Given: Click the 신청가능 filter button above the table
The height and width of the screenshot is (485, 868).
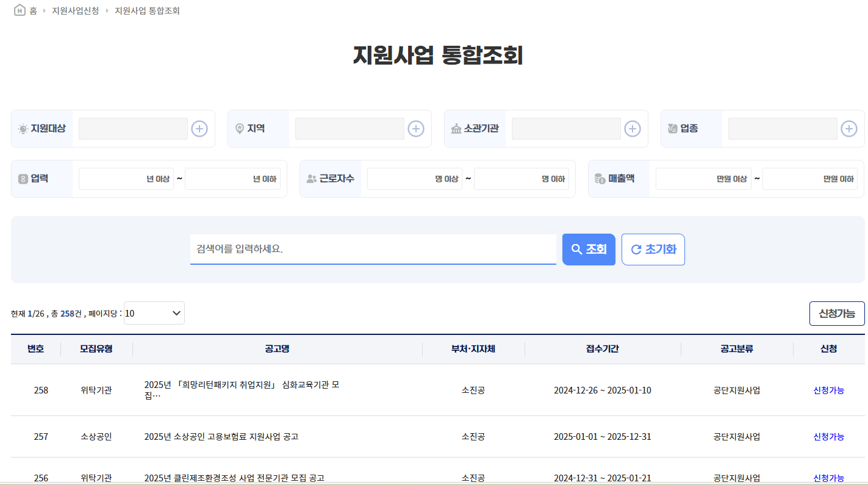Looking at the screenshot, I should tap(837, 313).
